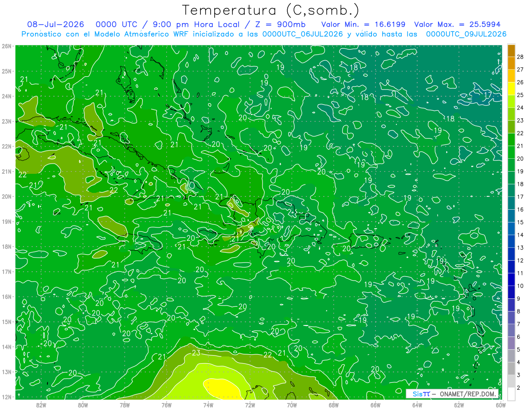Image resolution: width=532 pixels, height=411 pixels.
Task: Click the colorbar label '28'
Action: [x=520, y=57]
